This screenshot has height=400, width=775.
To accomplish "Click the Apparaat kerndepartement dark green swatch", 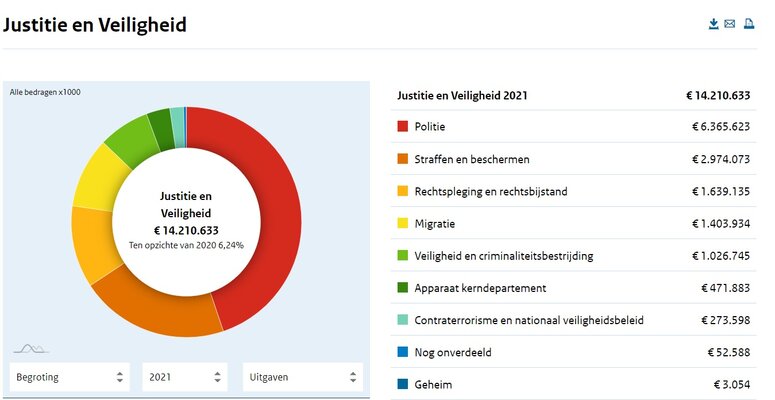I will (x=403, y=287).
